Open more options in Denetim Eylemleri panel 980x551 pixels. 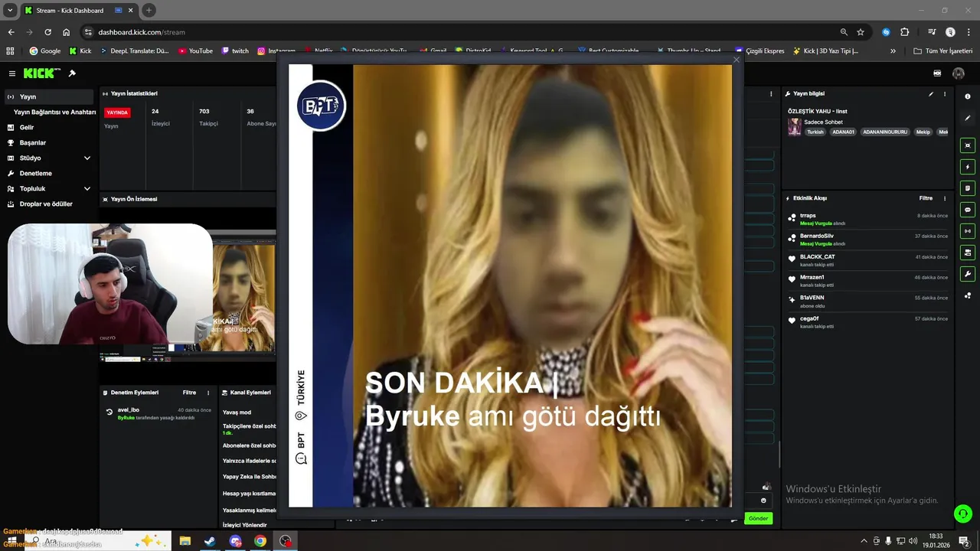(210, 393)
